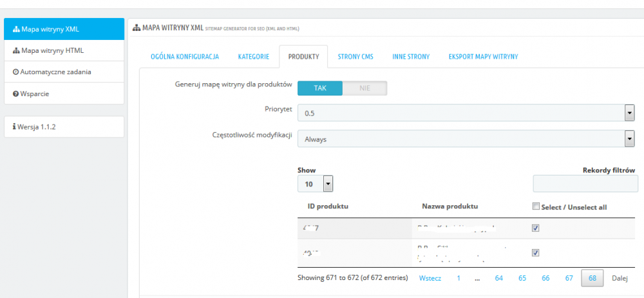Check the Select / Unselect all checkbox
The height and width of the screenshot is (298, 644).
point(536,206)
